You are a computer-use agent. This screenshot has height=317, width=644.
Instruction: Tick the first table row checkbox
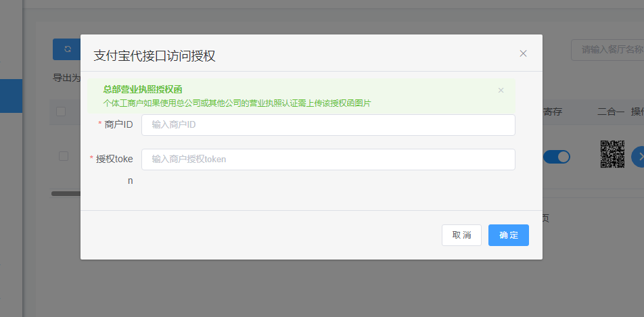[64, 156]
